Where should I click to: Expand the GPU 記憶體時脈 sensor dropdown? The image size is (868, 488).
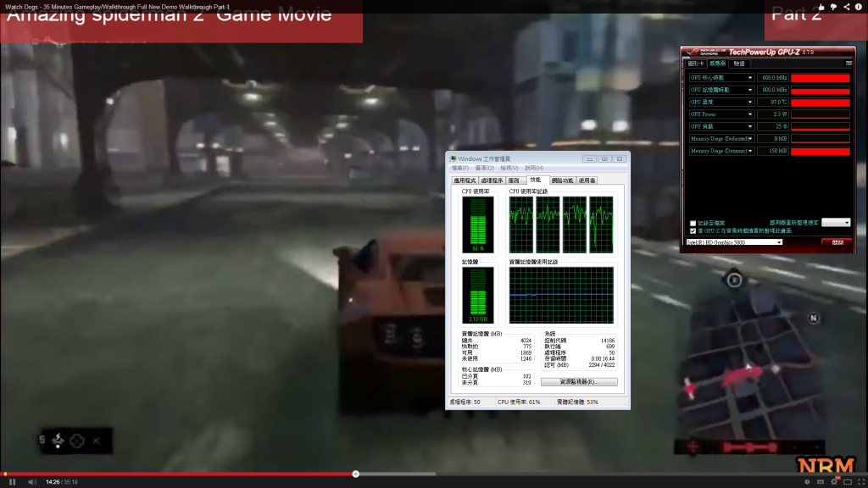pyautogui.click(x=750, y=90)
